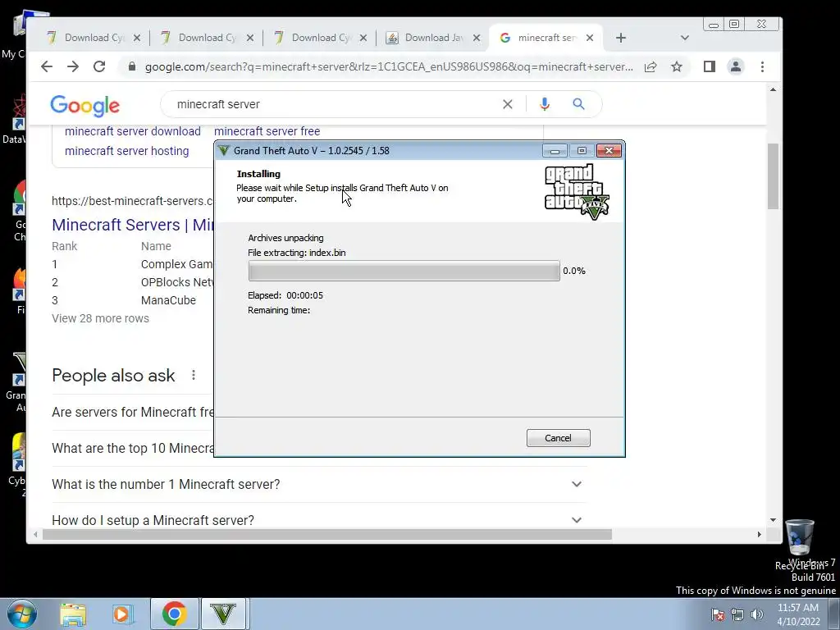
Task: Click the GTA V logo in installer
Action: (577, 192)
